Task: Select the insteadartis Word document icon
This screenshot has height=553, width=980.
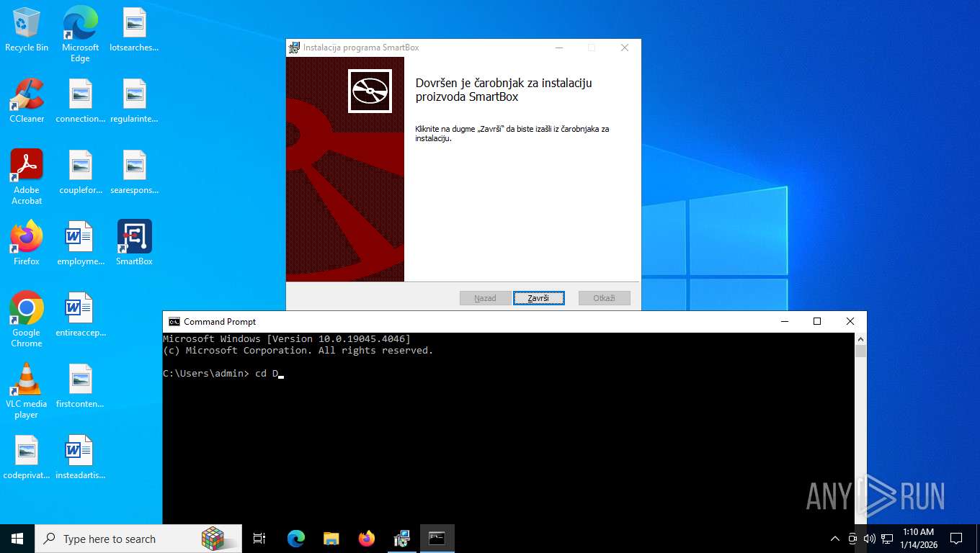Action: [x=80, y=457]
